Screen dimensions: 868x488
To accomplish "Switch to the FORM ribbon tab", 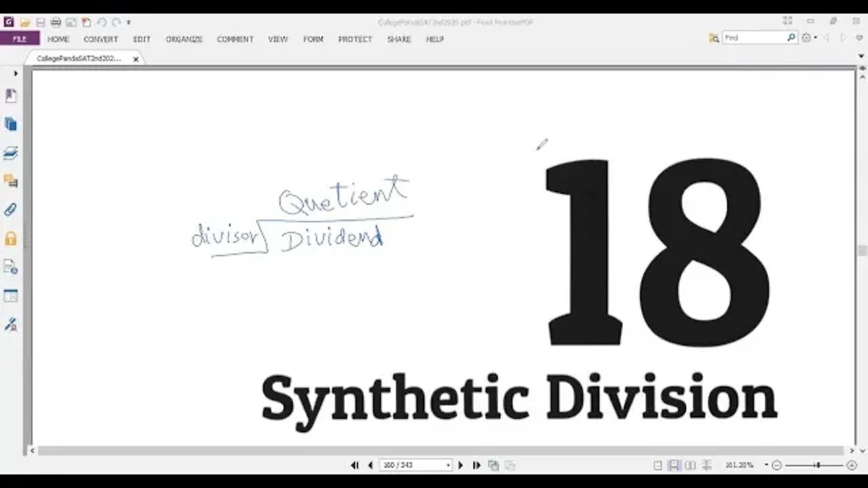I will tap(313, 39).
